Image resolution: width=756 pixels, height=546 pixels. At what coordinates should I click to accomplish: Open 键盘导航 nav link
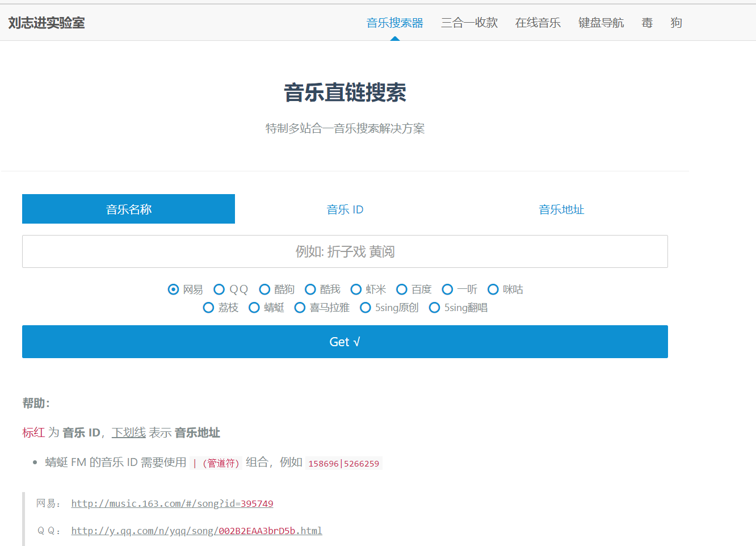(x=601, y=23)
